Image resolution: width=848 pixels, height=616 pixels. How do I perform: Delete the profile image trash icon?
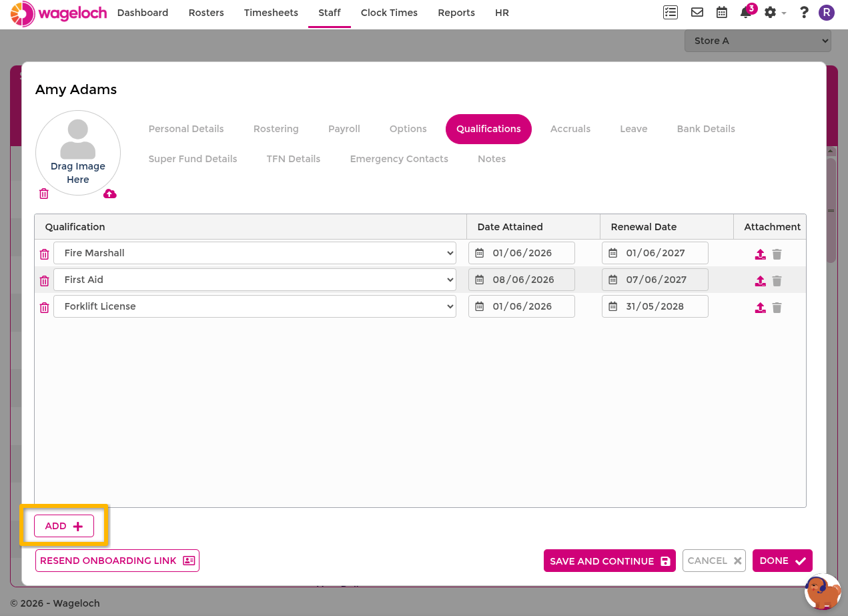tap(44, 194)
